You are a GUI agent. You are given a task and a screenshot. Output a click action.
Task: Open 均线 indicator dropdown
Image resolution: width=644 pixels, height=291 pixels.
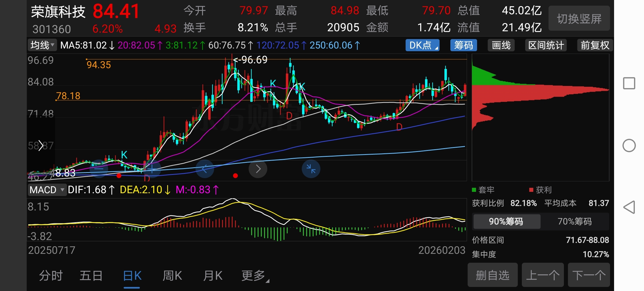coord(42,45)
